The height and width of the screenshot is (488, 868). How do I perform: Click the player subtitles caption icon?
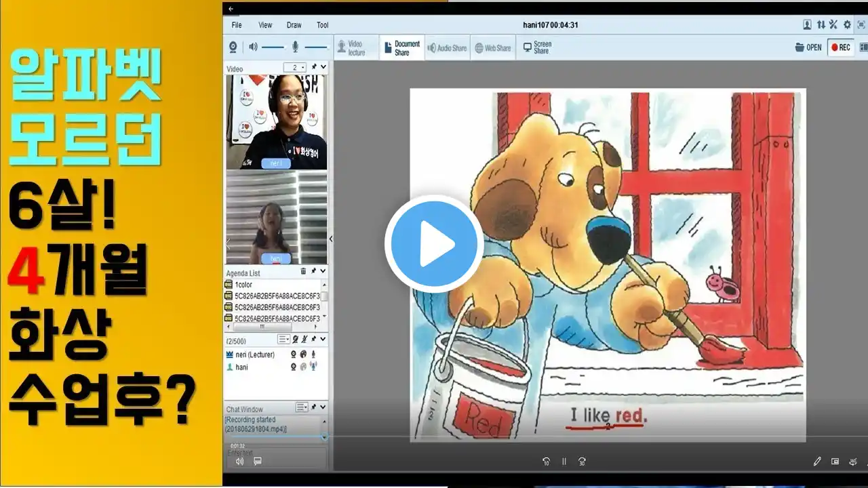tap(258, 462)
